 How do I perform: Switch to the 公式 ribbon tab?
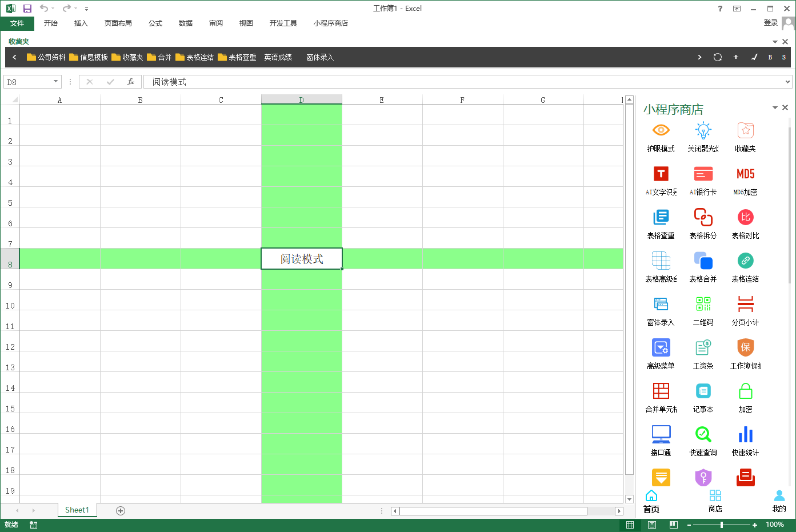coord(155,23)
